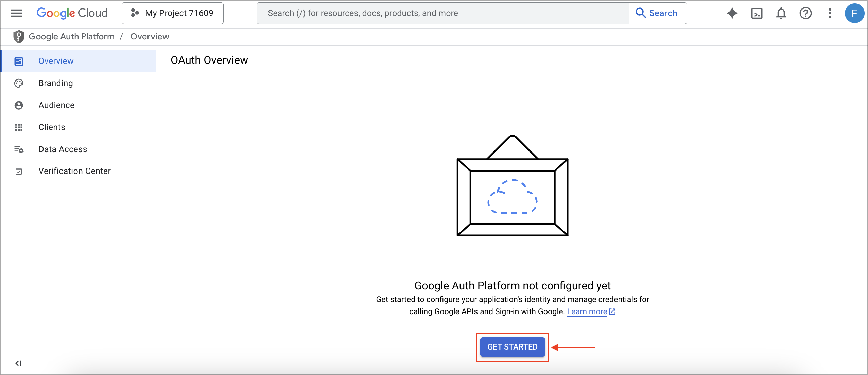Open the Verification Center sidebar item

point(79,171)
